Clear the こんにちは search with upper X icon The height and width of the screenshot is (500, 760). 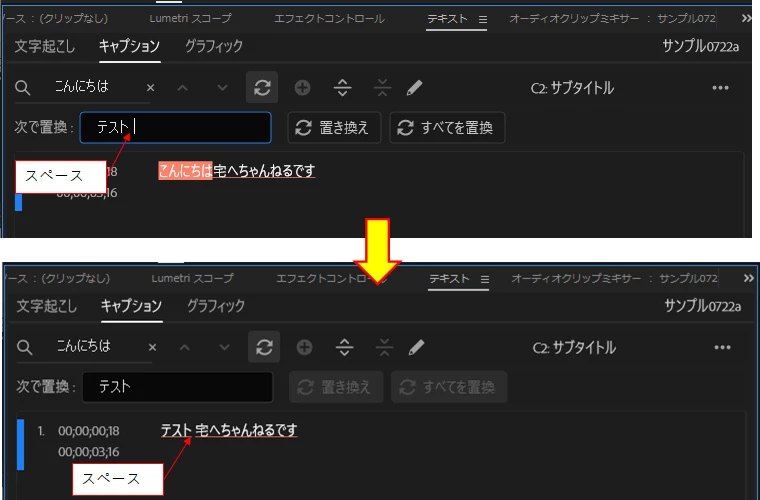click(x=150, y=88)
